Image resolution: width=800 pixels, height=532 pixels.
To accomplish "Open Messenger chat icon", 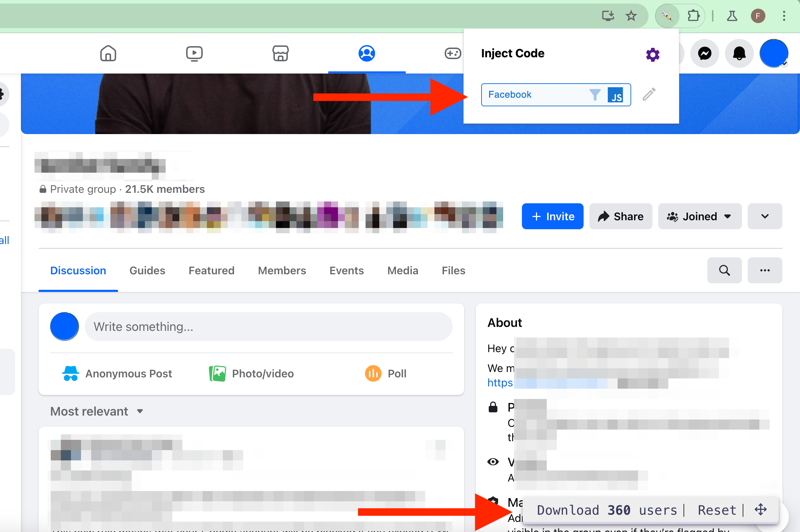I will tap(705, 53).
